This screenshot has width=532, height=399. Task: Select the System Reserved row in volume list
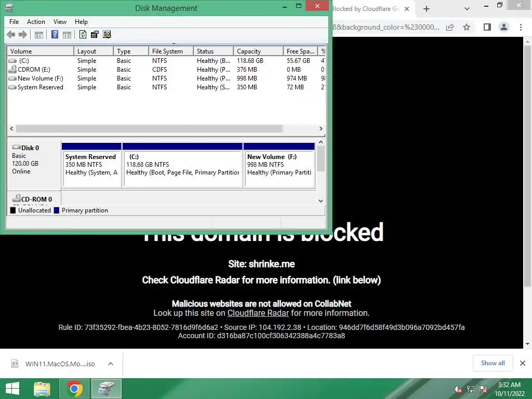click(x=166, y=87)
